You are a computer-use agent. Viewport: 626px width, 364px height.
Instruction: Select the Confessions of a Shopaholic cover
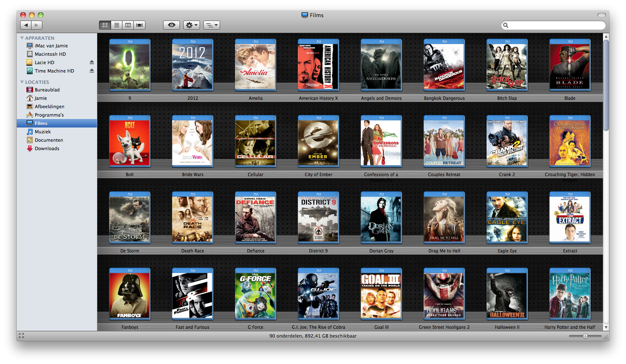[x=381, y=141]
